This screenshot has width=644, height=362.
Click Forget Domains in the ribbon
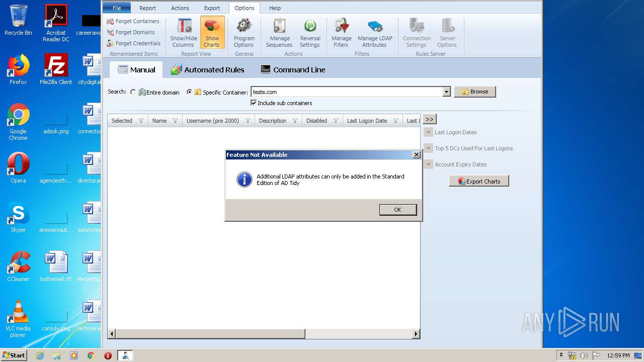tap(131, 32)
